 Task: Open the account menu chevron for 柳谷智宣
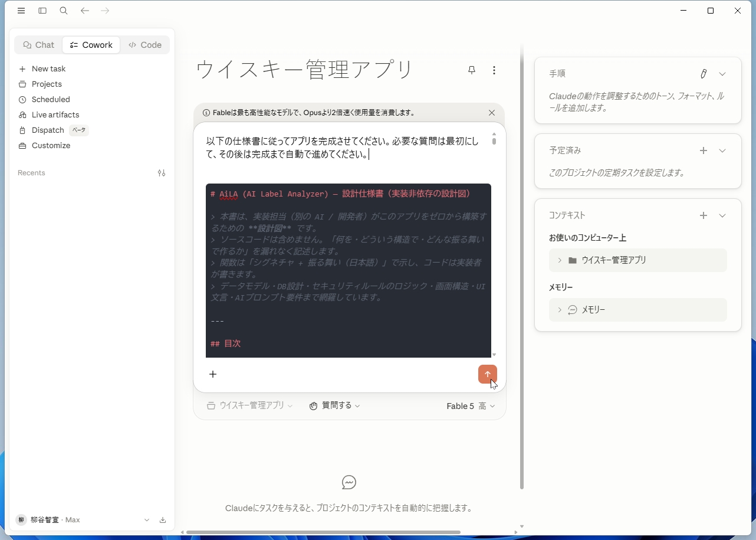[x=147, y=520]
